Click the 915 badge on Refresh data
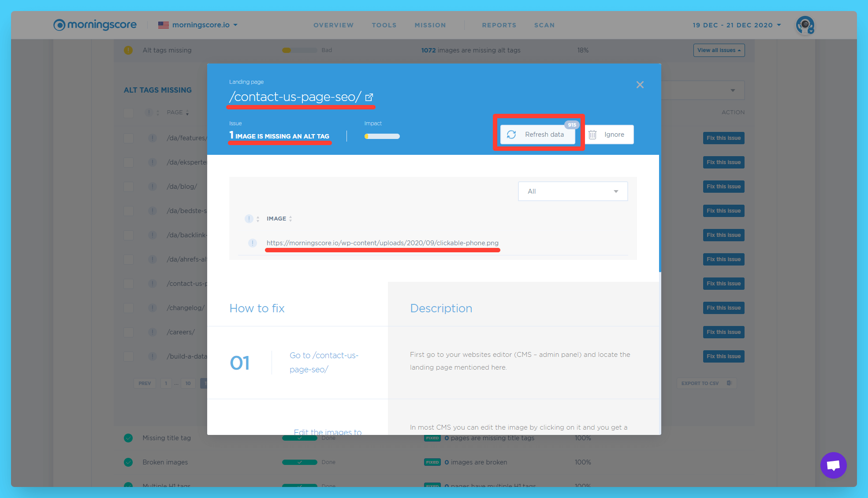The width and height of the screenshot is (868, 498). 572,125
